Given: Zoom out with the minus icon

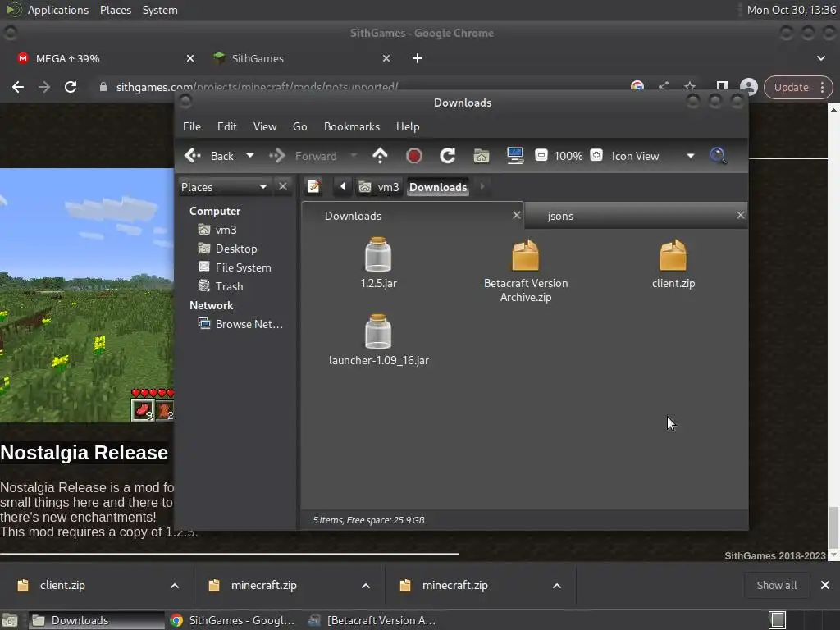Looking at the screenshot, I should coord(541,155).
